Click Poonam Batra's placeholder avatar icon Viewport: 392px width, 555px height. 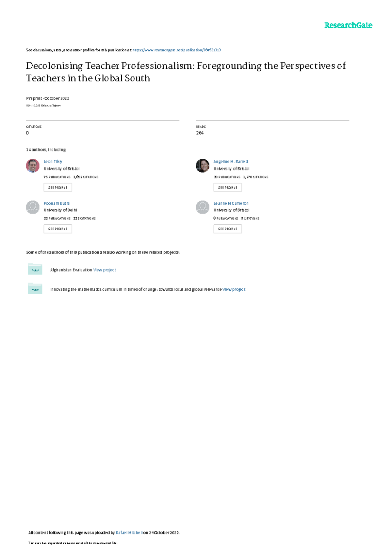coord(33,207)
